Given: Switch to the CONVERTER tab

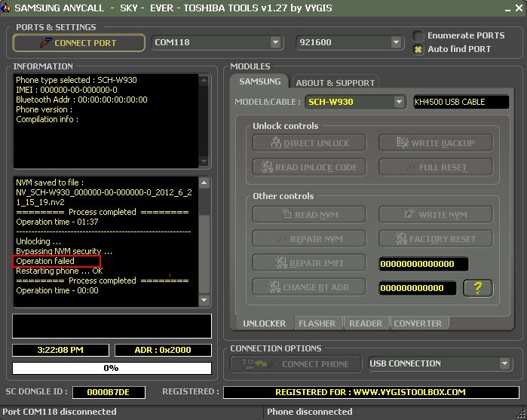Looking at the screenshot, I should (x=418, y=323).
